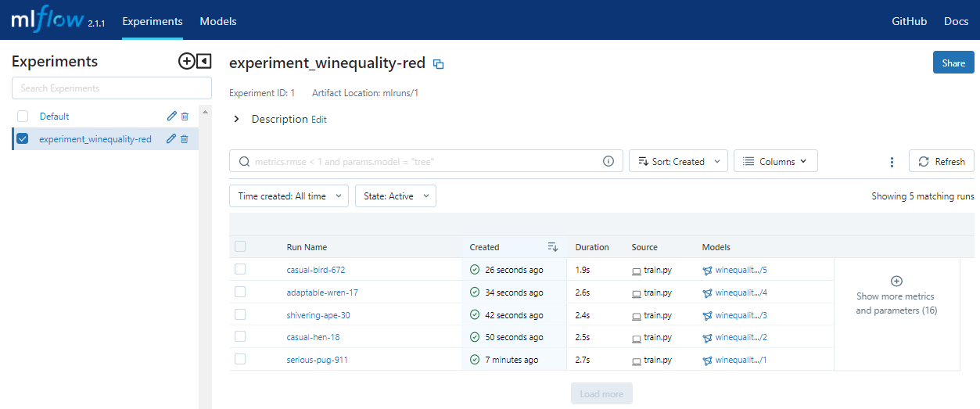Viewport: 980px width, 409px height.
Task: Expand the Description section chevron
Action: (237, 120)
